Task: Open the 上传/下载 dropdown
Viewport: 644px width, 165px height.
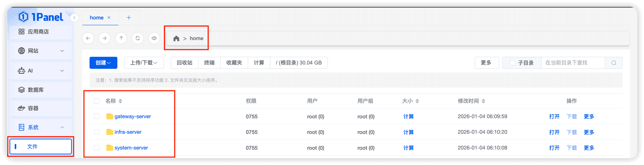Action: [x=144, y=63]
